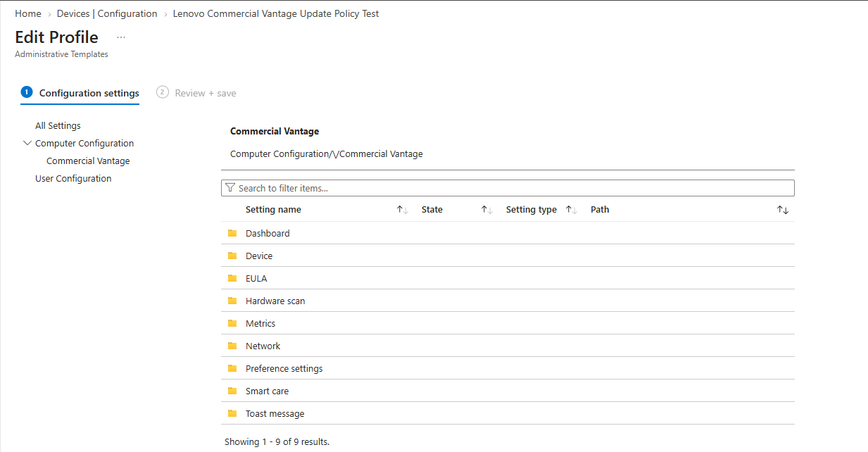Select User Configuration in the tree
The width and height of the screenshot is (868, 452).
coord(73,178)
